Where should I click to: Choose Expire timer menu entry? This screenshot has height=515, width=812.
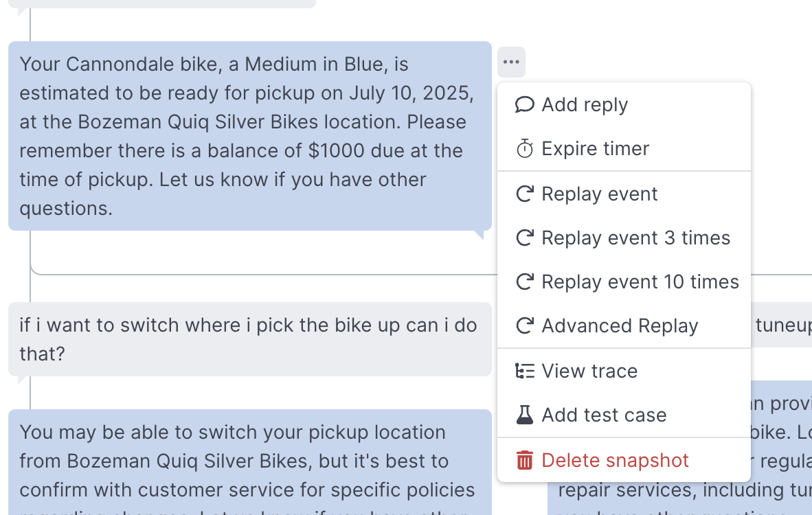[x=624, y=148]
